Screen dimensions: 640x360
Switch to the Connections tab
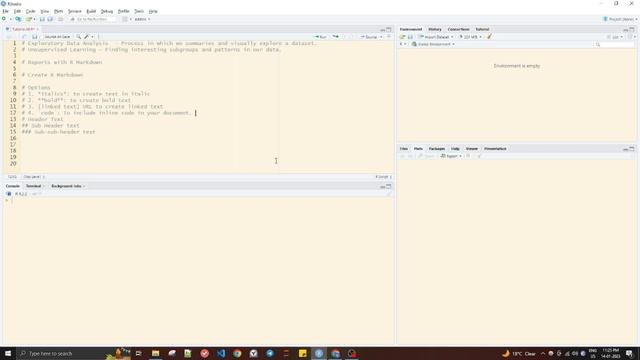[x=458, y=29]
